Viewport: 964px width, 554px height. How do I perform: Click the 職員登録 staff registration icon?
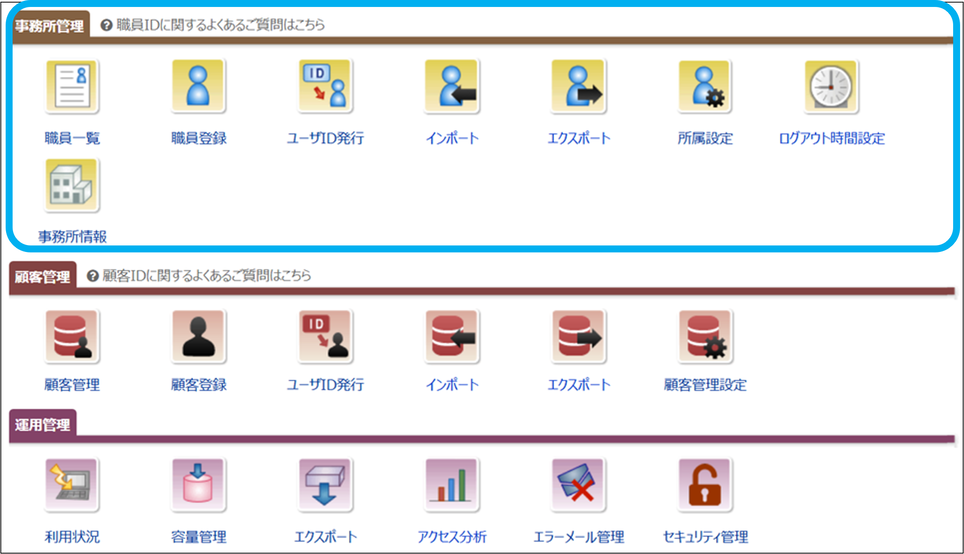[x=198, y=87]
